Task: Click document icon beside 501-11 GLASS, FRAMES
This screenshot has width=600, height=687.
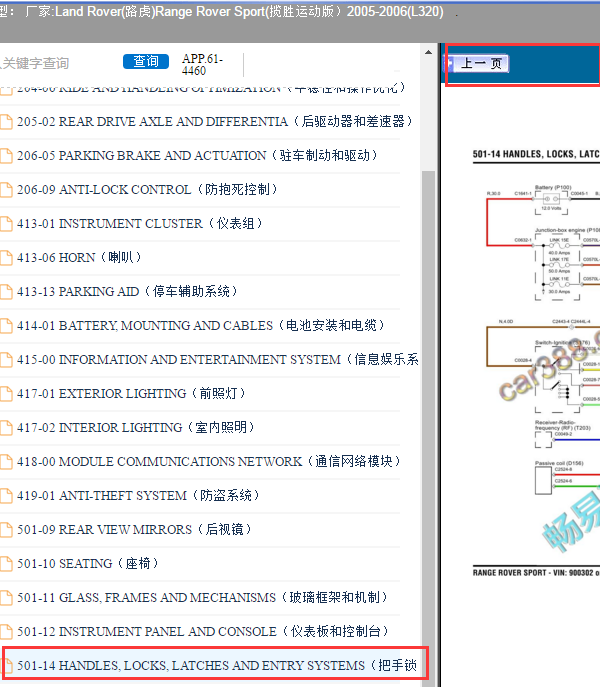Action: 6,598
